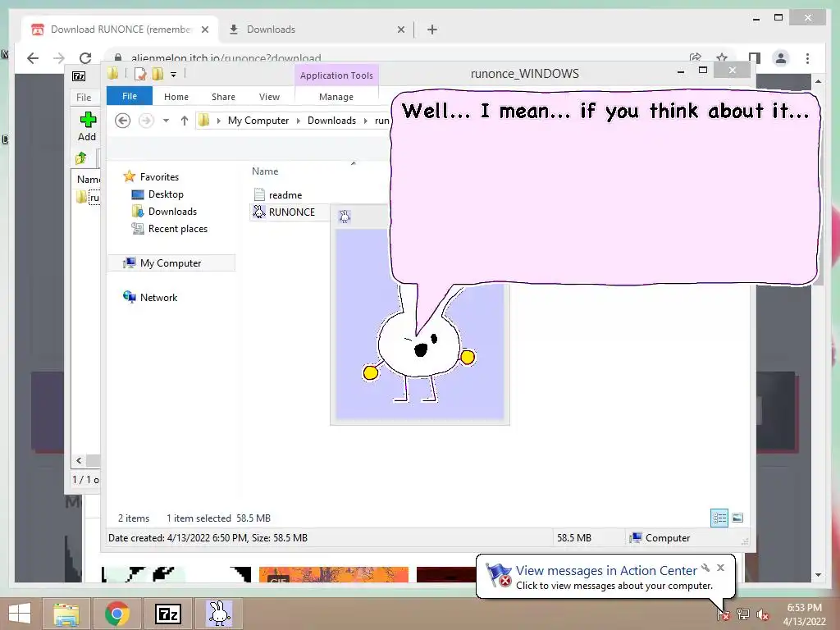Screen dimensions: 840x630
Task: Open the Explorer File tab
Action: pos(130,97)
